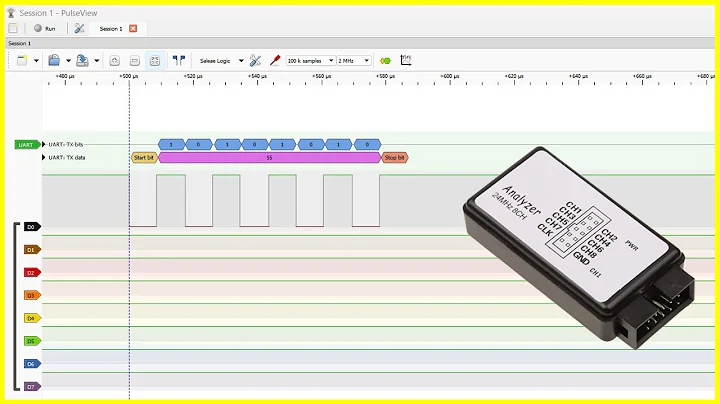Expand the new view dropdown arrow
This screenshot has width=720, height=404.
(36, 61)
